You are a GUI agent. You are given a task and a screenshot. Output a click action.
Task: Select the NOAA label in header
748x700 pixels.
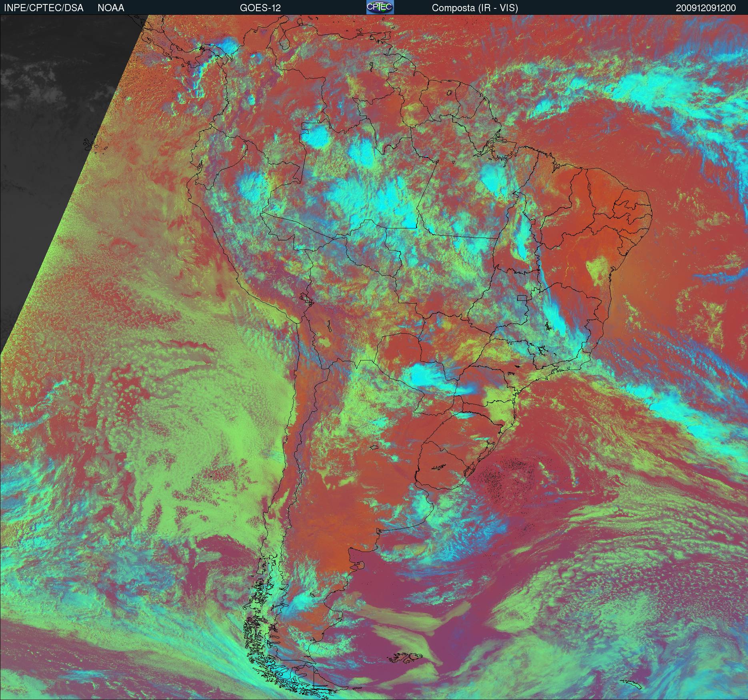point(111,8)
